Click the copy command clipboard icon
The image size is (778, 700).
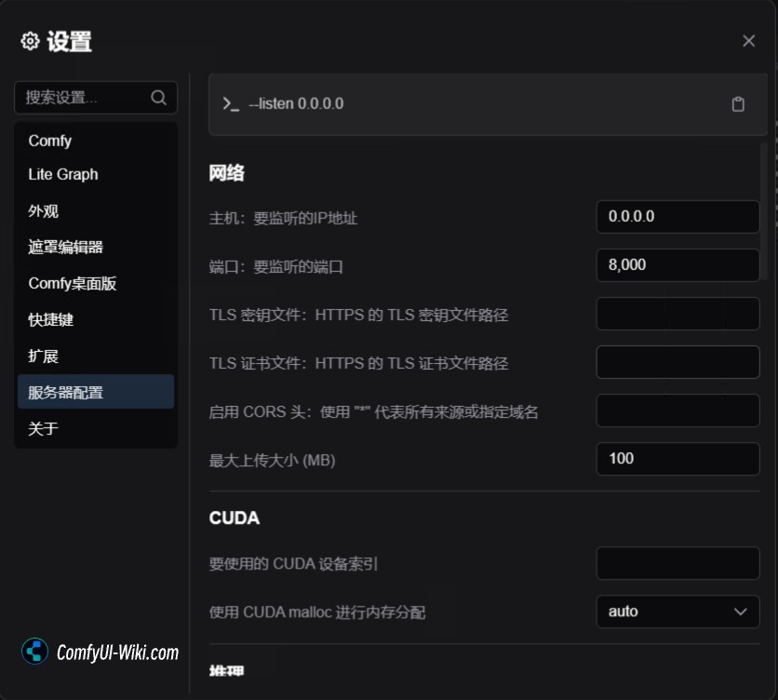[x=738, y=104]
